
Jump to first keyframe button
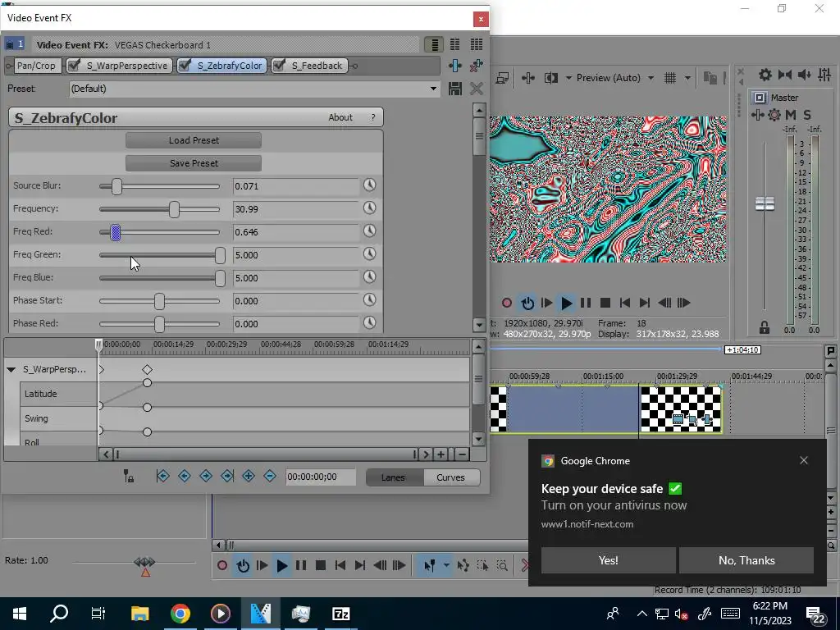(x=163, y=477)
